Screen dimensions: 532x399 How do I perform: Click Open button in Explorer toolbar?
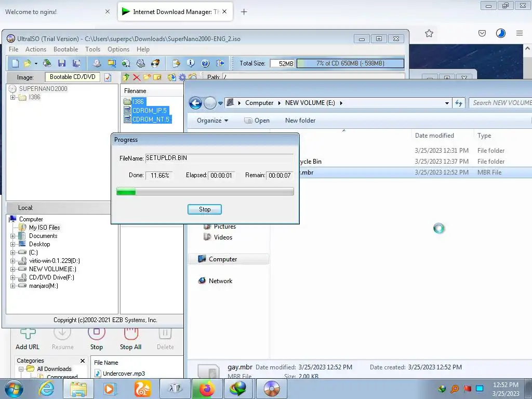click(257, 121)
